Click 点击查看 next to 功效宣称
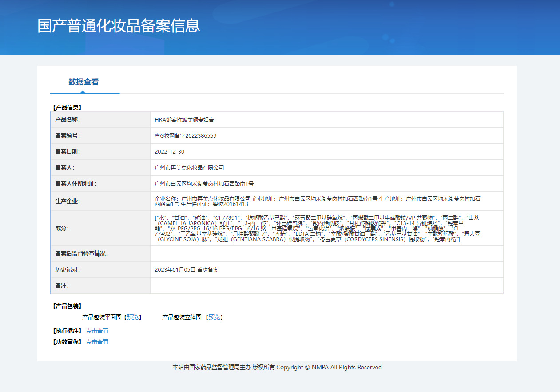Screen dimensions: 560x392 coord(97,342)
